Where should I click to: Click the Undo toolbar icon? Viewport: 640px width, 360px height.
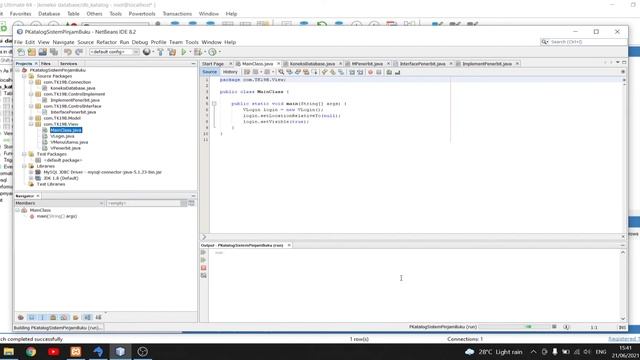tap(68, 52)
